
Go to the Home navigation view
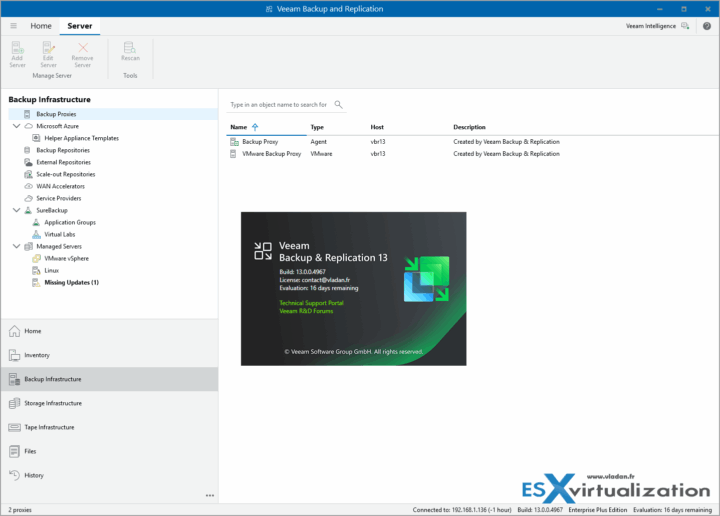pyautogui.click(x=109, y=331)
